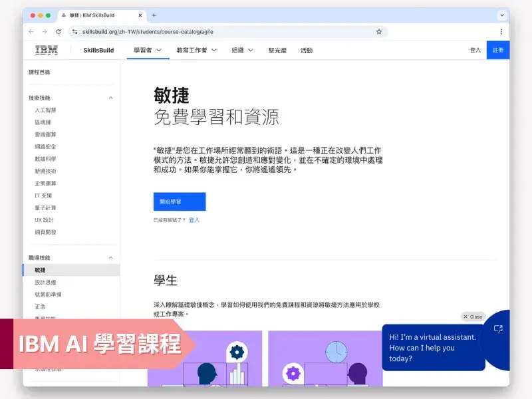
Task: Open course card with clock illustration
Action: [325, 358]
